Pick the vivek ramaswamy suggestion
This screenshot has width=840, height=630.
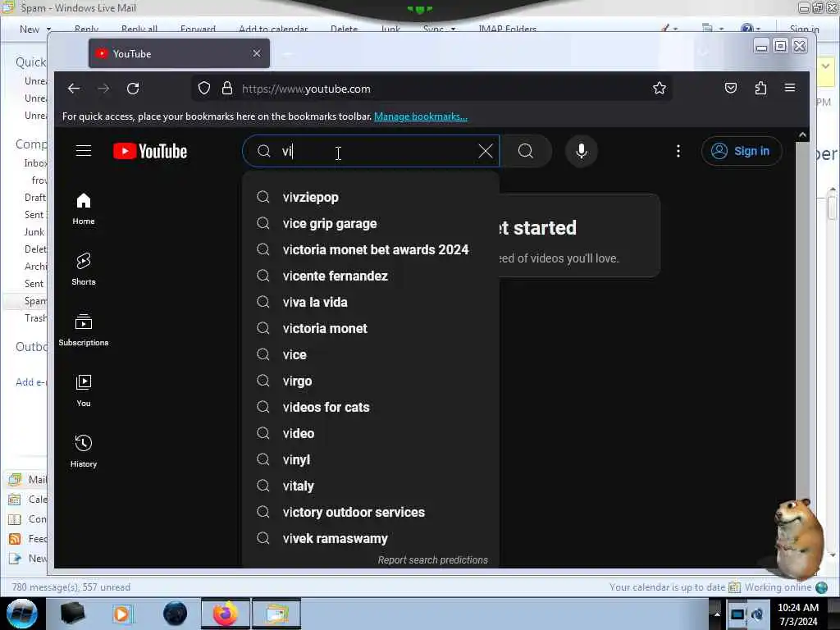[x=371, y=538]
